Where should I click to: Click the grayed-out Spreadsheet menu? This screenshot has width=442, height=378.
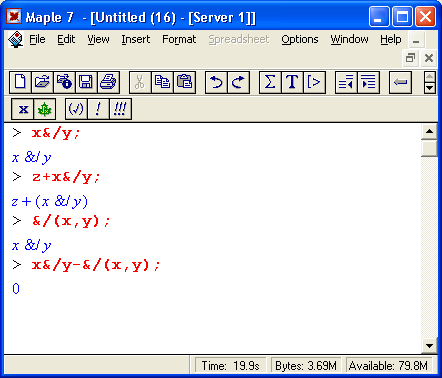pyautogui.click(x=239, y=39)
